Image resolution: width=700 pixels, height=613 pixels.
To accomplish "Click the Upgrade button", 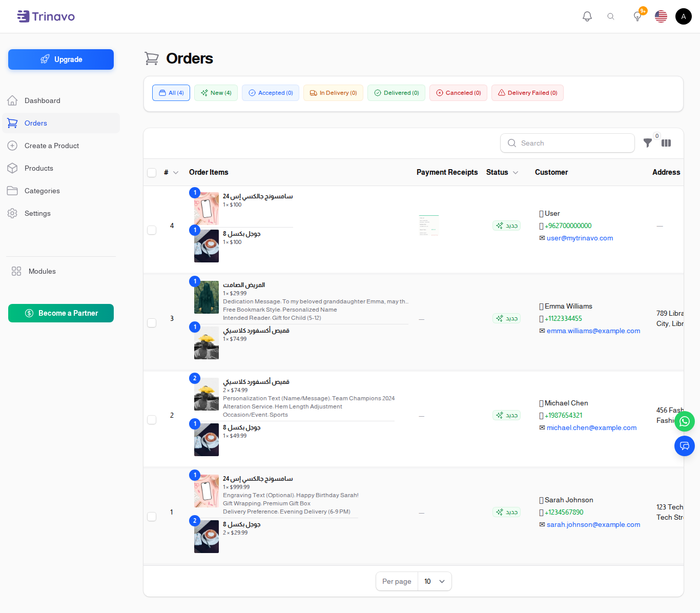I will coord(61,59).
